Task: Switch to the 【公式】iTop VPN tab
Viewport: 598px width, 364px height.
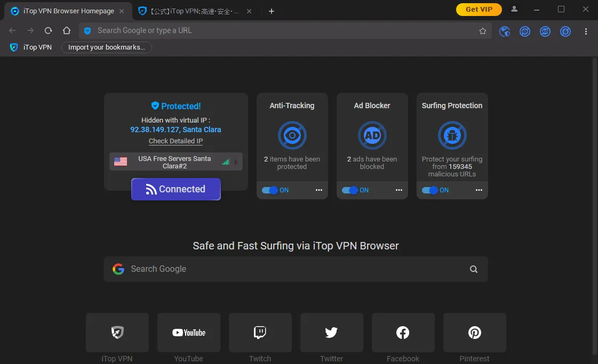Action: point(195,11)
